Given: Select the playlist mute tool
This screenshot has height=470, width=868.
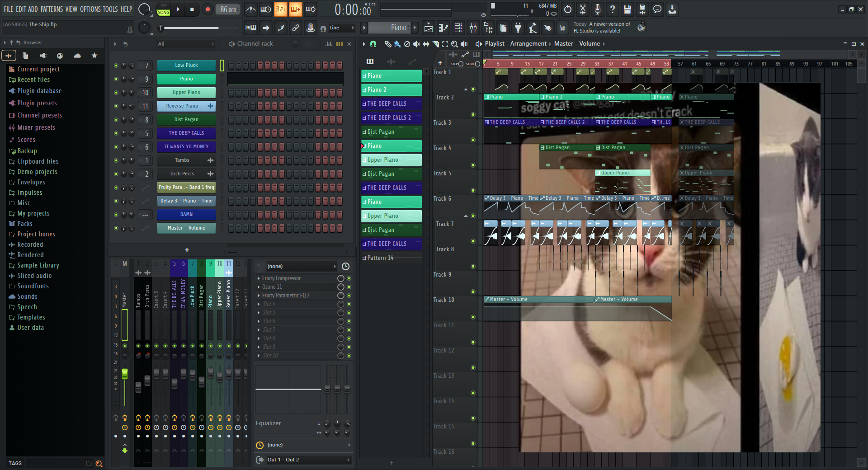Looking at the screenshot, I should [x=416, y=44].
